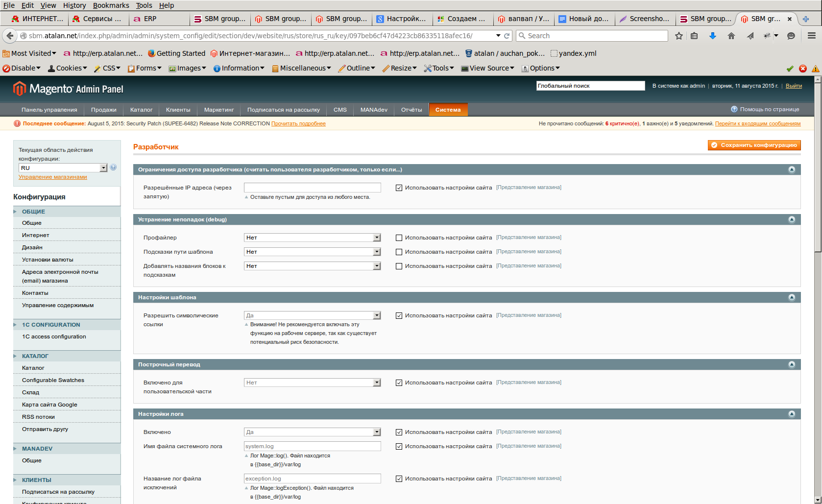
Task: Close the active SBM gr... tab
Action: click(x=790, y=19)
